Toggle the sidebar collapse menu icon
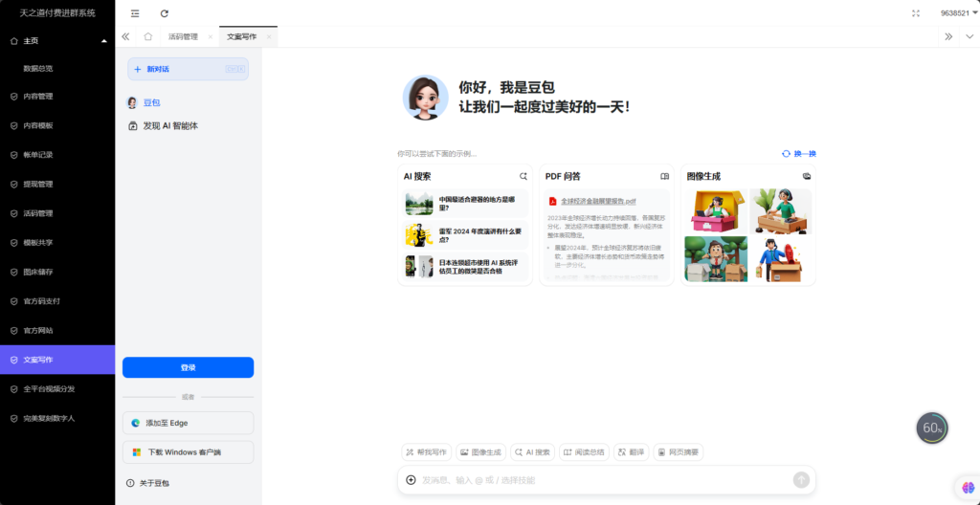Image resolution: width=980 pixels, height=505 pixels. 135,13
